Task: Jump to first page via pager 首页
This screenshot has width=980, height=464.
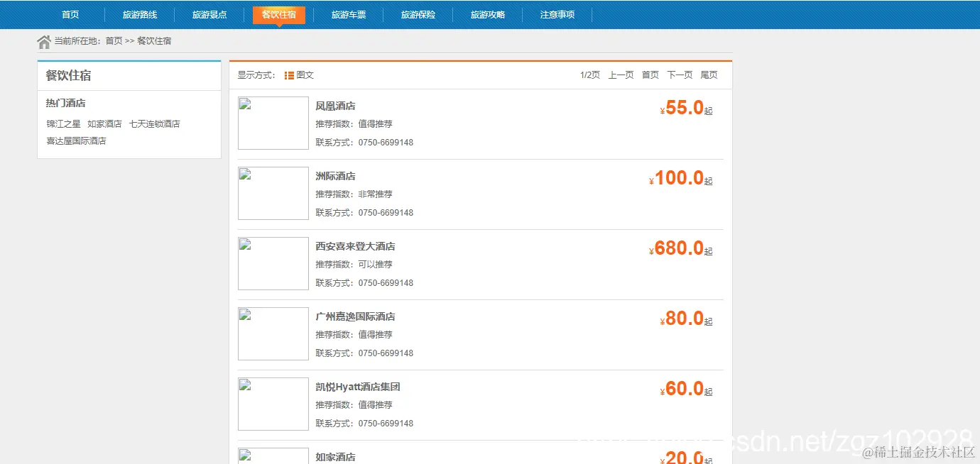Action: 650,75
